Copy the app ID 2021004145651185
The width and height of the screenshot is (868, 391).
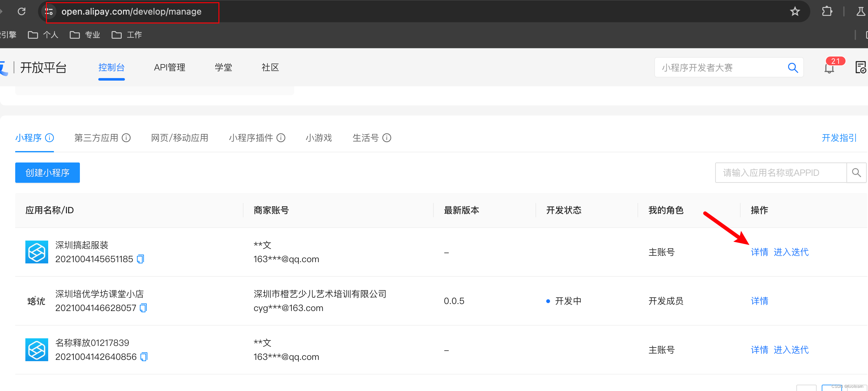[x=140, y=259]
